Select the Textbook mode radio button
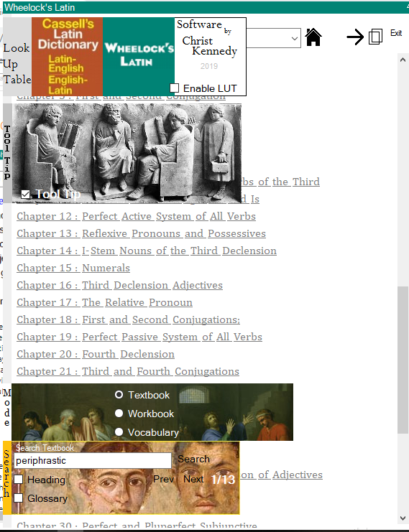409x532 pixels. [x=119, y=395]
